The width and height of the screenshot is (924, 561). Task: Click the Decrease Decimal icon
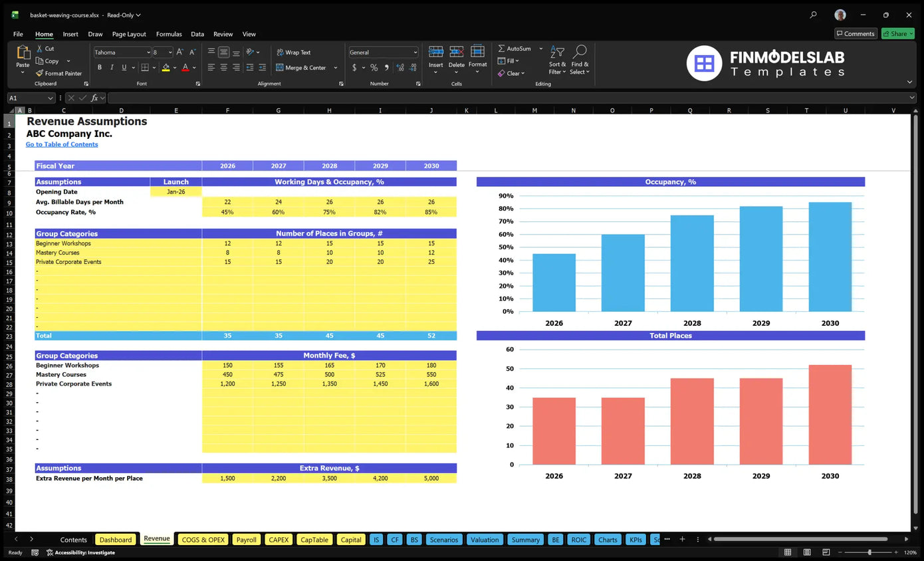click(x=413, y=67)
